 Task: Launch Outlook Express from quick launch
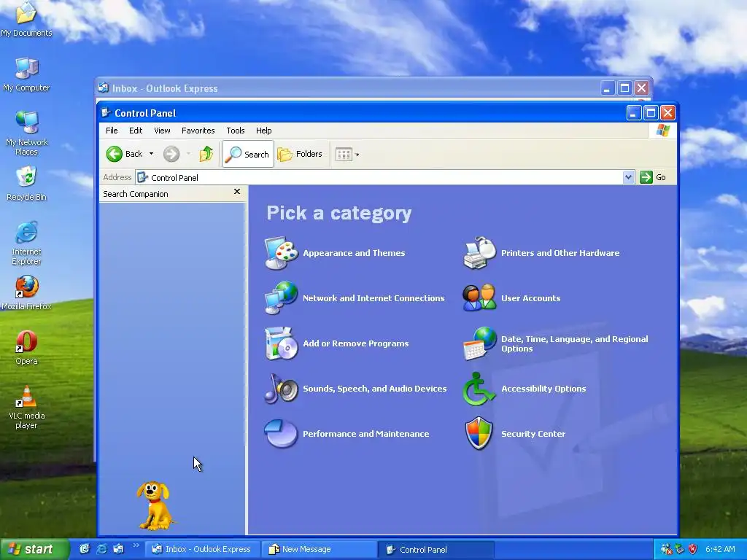tap(118, 549)
